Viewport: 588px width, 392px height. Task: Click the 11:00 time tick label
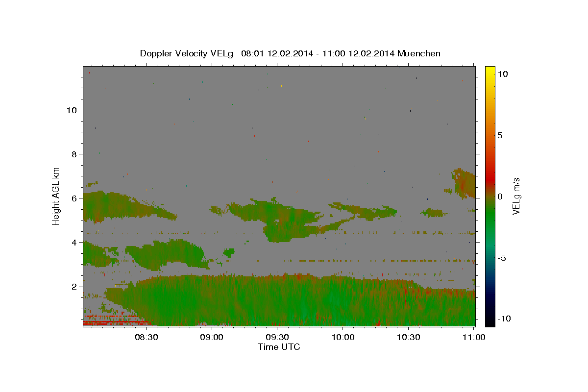(x=474, y=337)
